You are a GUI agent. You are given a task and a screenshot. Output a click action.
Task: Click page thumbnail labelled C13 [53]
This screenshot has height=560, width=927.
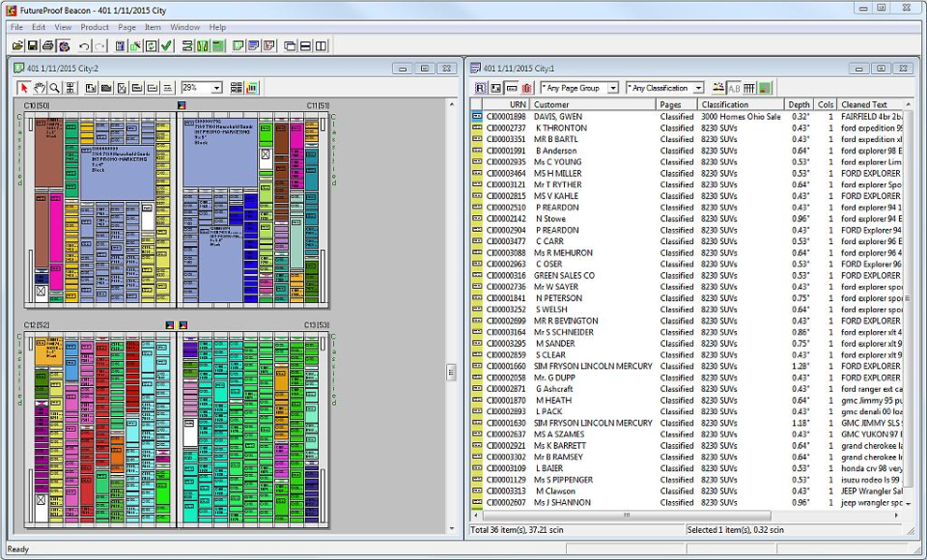coord(253,430)
